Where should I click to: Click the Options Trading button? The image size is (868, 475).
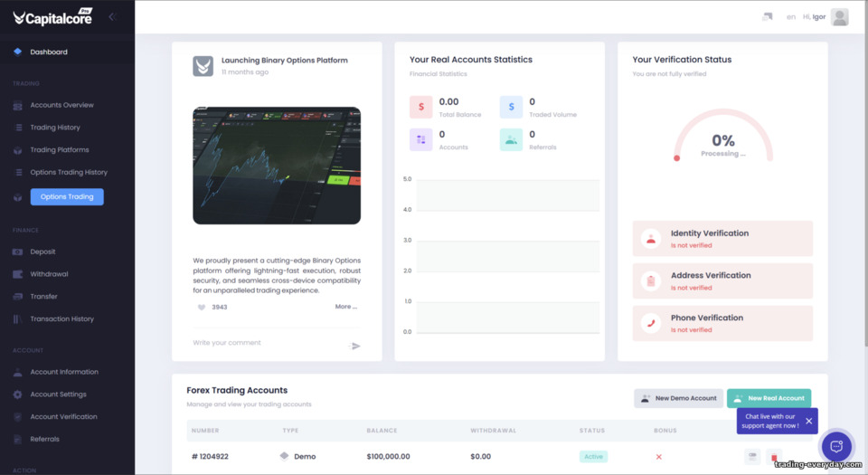point(67,196)
